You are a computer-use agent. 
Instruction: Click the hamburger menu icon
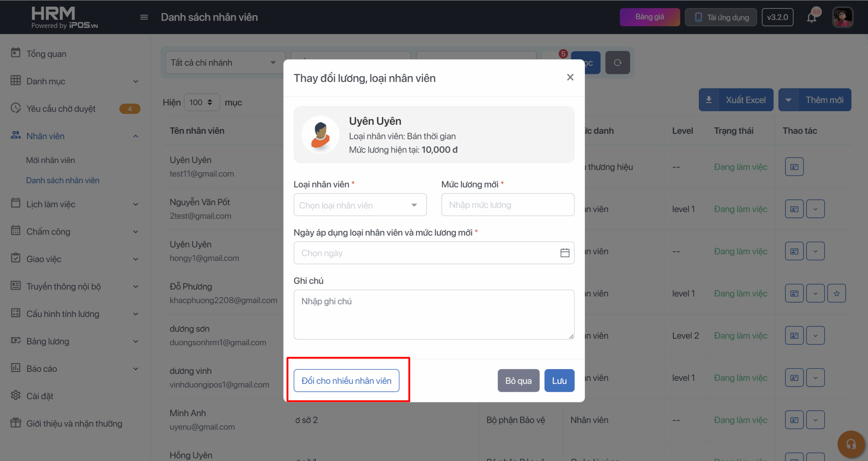pos(144,17)
